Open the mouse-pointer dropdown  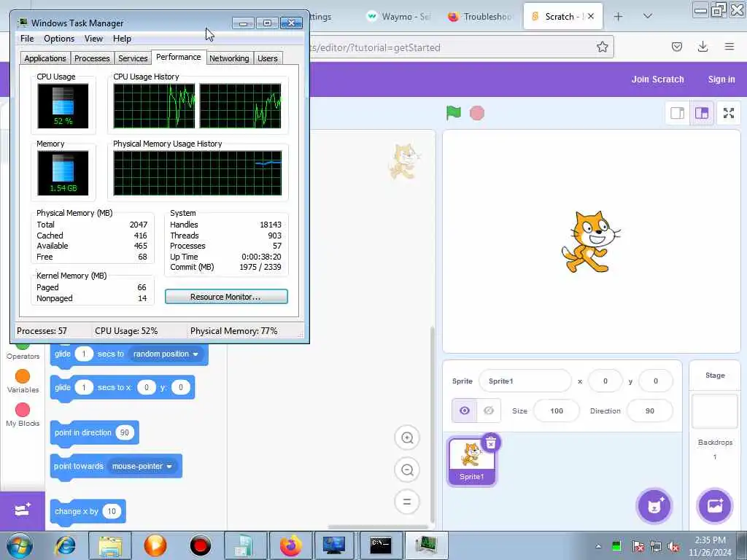pos(142,466)
